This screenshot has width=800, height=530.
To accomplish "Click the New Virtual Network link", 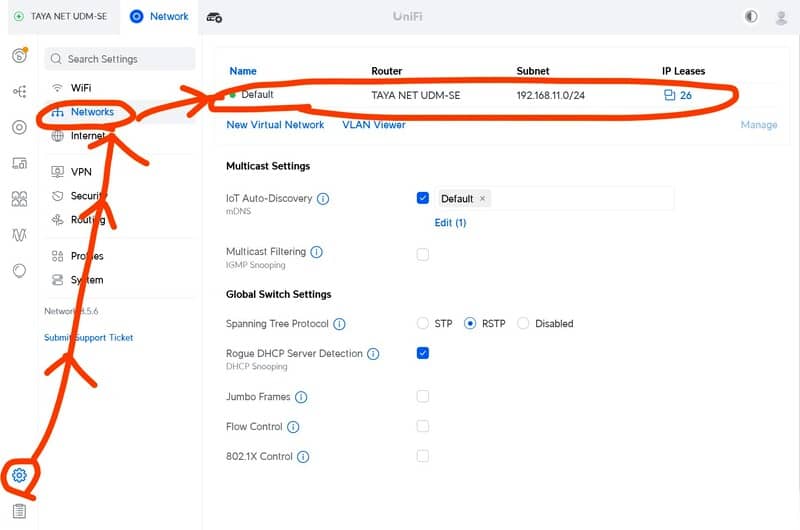I will [275, 125].
